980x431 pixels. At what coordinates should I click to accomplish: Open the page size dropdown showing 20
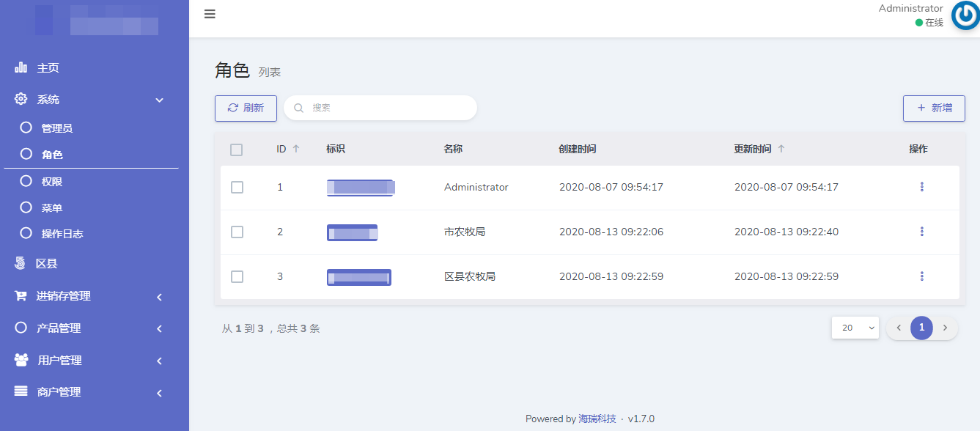[x=855, y=328]
